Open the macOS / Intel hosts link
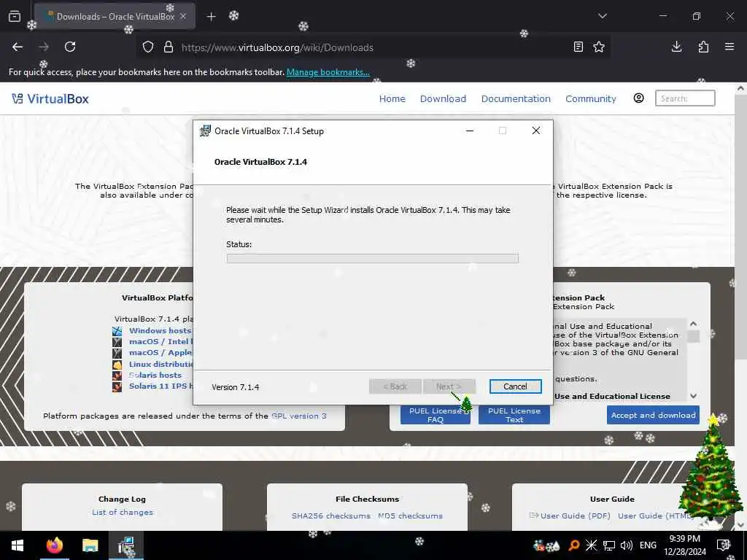The height and width of the screenshot is (560, 747). (160, 341)
